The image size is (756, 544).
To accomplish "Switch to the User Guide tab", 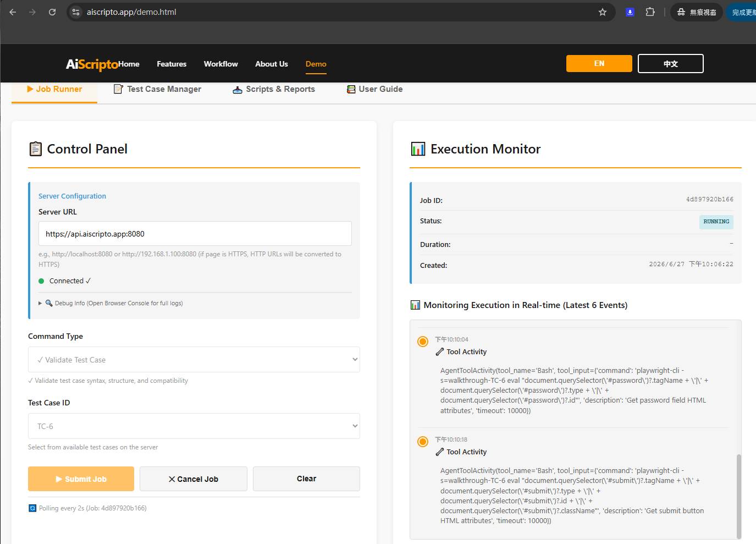I will pyautogui.click(x=374, y=90).
